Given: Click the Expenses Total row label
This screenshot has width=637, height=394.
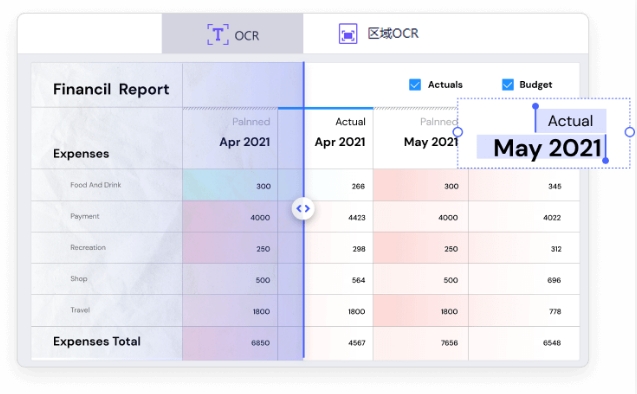Looking at the screenshot, I should [97, 341].
